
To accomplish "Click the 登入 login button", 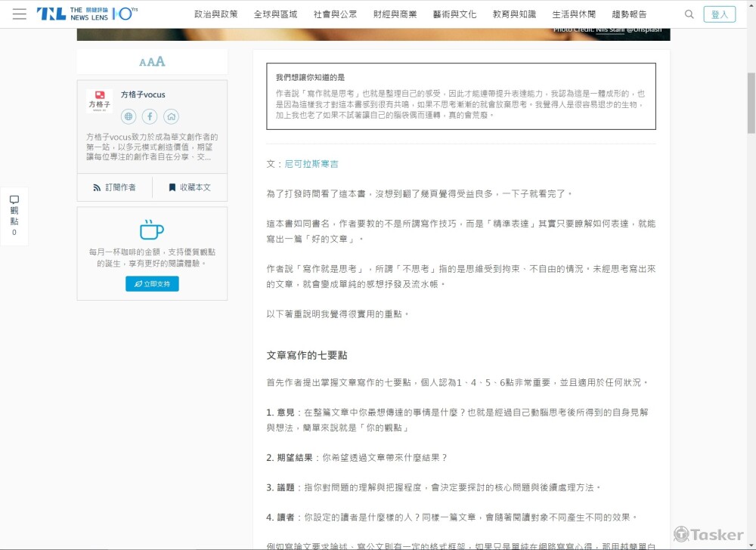I will [720, 14].
